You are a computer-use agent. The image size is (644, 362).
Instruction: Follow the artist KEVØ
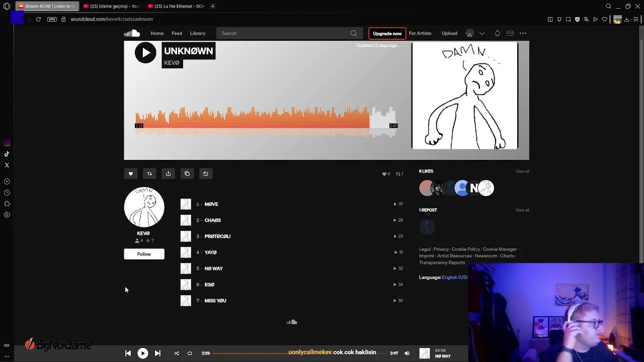point(144,254)
